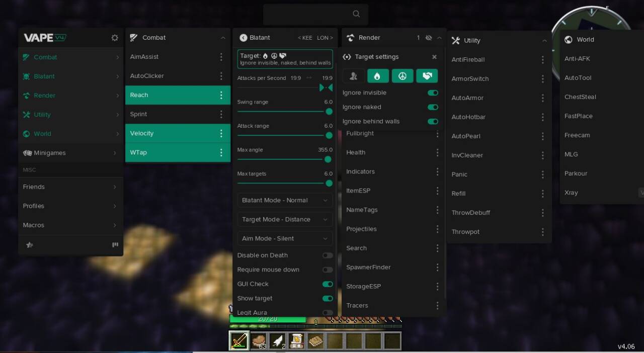This screenshot has width=644, height=353.
Task: Collapse the Utility panel chevron
Action: 544,41
